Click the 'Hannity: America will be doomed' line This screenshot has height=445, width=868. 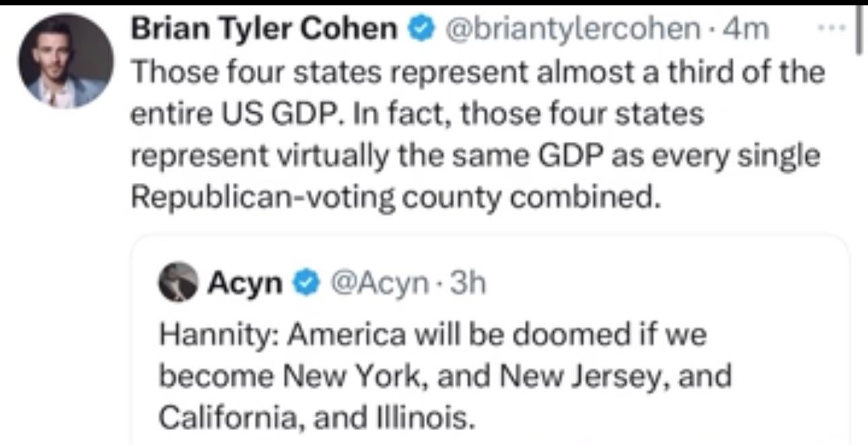[432, 334]
